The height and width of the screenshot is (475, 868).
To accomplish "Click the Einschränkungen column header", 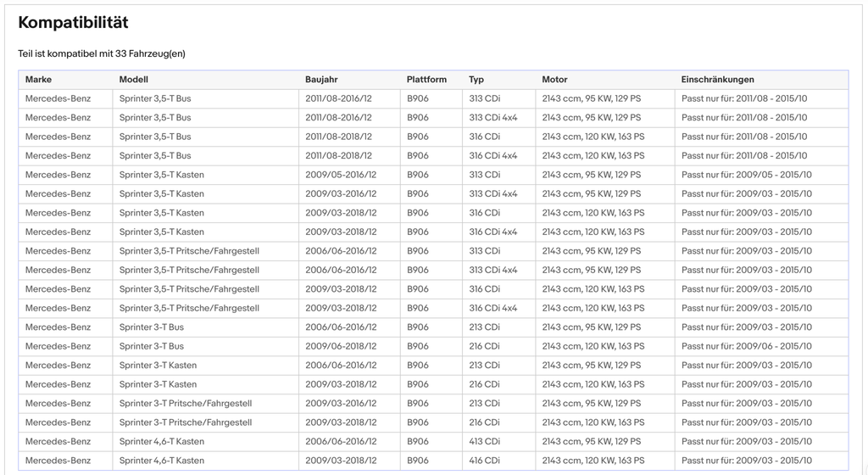I will tap(717, 80).
